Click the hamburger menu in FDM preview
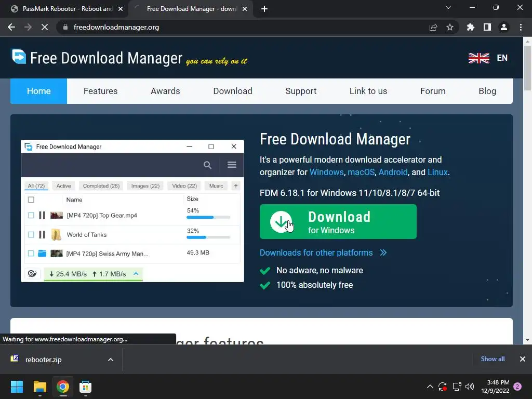This screenshot has width=532, height=399. pyautogui.click(x=232, y=165)
